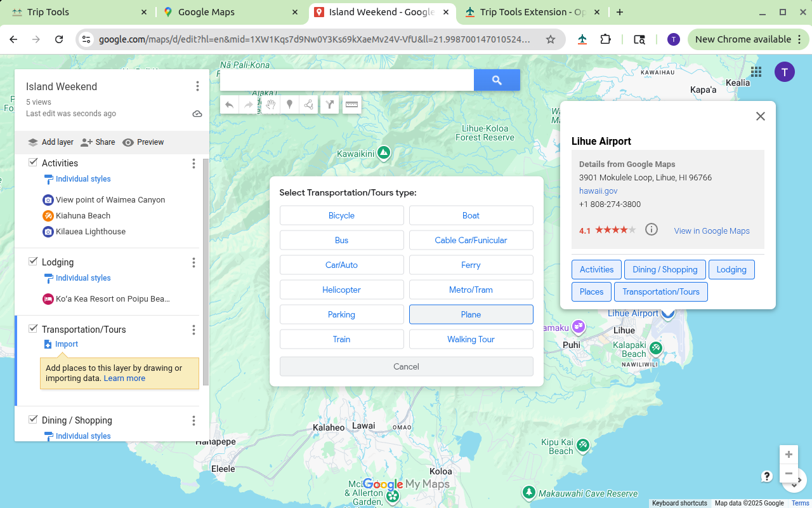
Task: Uncheck the Activities layer checkbox
Action: (x=33, y=163)
